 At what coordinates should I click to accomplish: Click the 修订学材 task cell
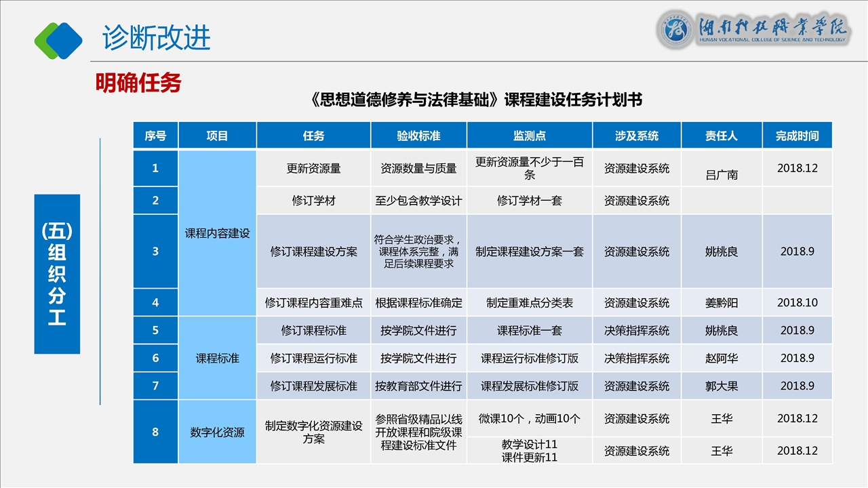click(313, 201)
